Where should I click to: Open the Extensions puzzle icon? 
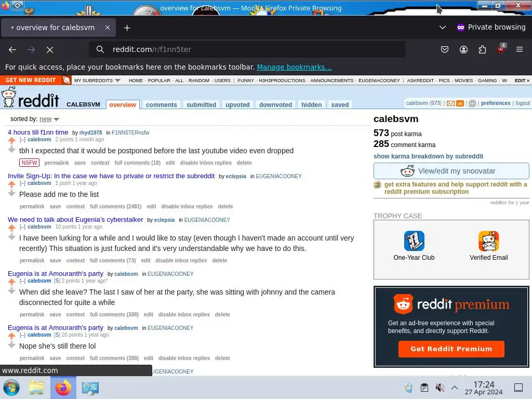tap(482, 49)
